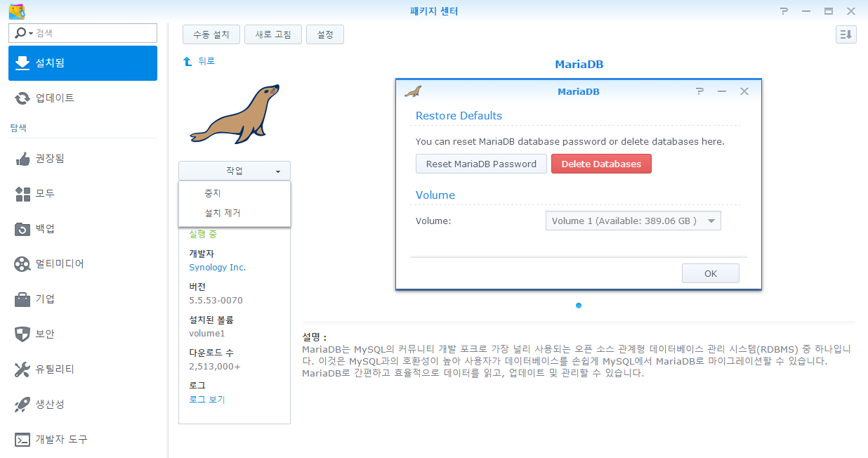Open the Backup category icon
Image resolution: width=868 pixels, height=458 pixels.
pyautogui.click(x=22, y=229)
